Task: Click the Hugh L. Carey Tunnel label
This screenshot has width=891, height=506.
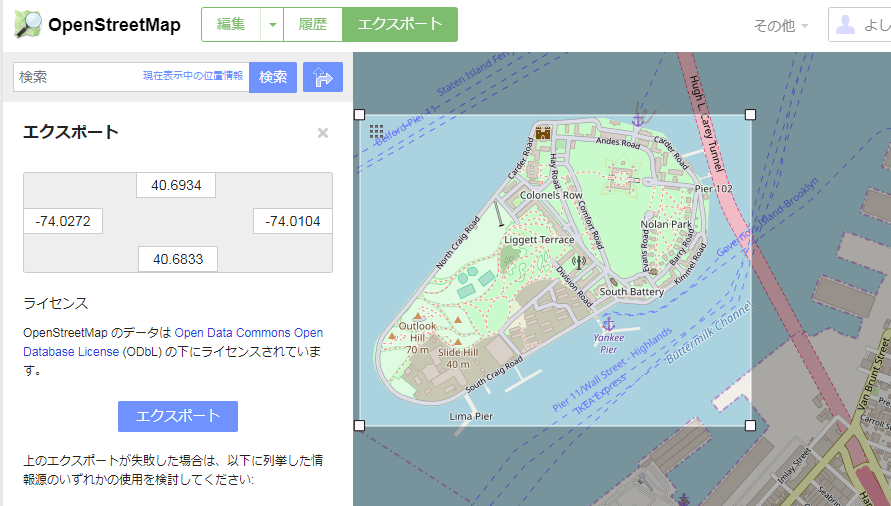Action: pyautogui.click(x=707, y=123)
